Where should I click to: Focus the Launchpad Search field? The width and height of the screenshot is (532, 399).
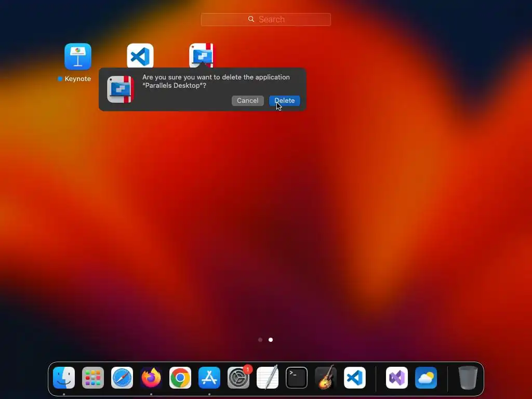click(x=265, y=19)
